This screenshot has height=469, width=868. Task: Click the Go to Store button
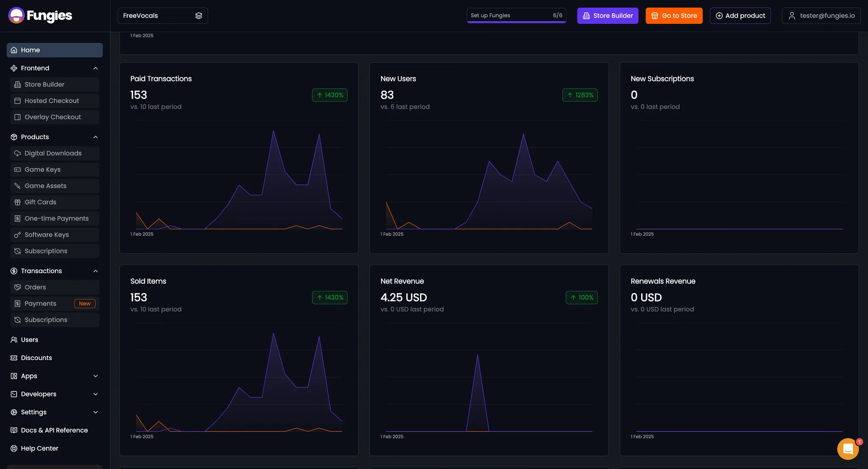(x=674, y=16)
